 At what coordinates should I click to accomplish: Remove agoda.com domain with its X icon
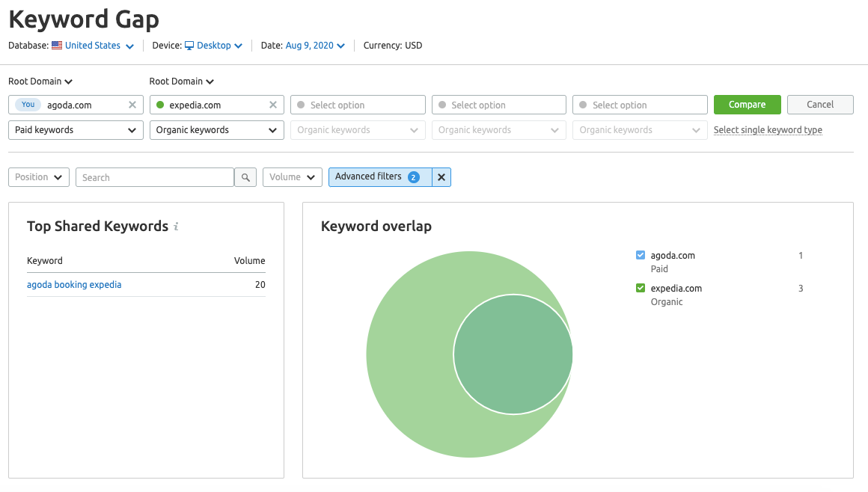pos(132,105)
